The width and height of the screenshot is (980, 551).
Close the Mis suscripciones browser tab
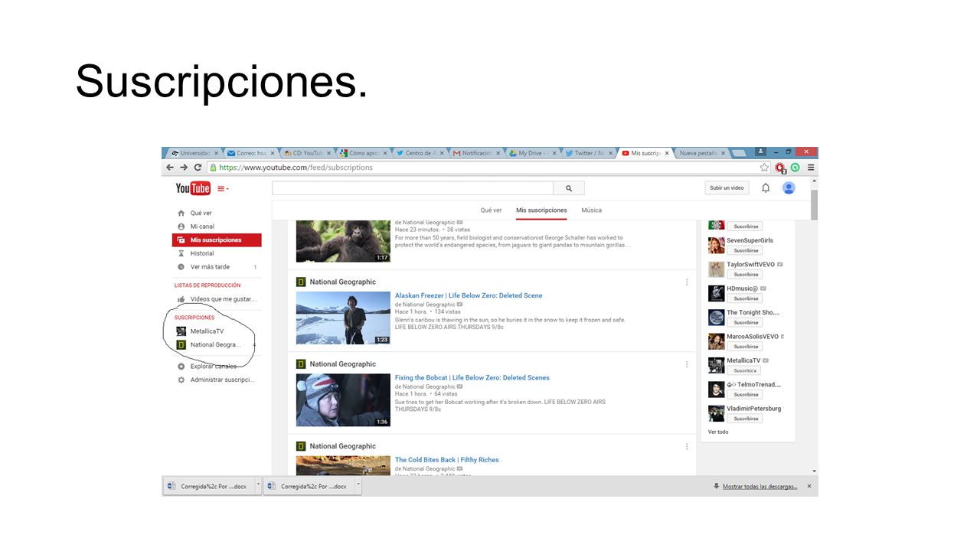(667, 153)
